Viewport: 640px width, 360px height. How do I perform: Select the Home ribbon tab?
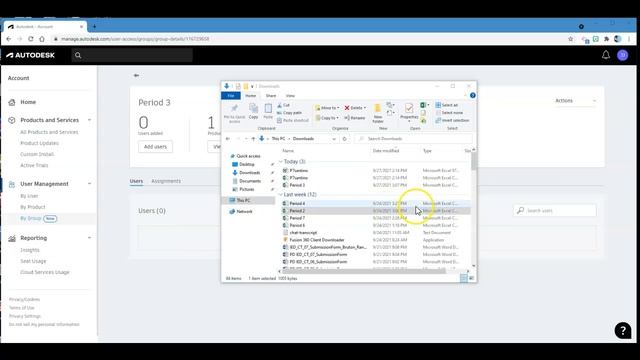(x=251, y=96)
